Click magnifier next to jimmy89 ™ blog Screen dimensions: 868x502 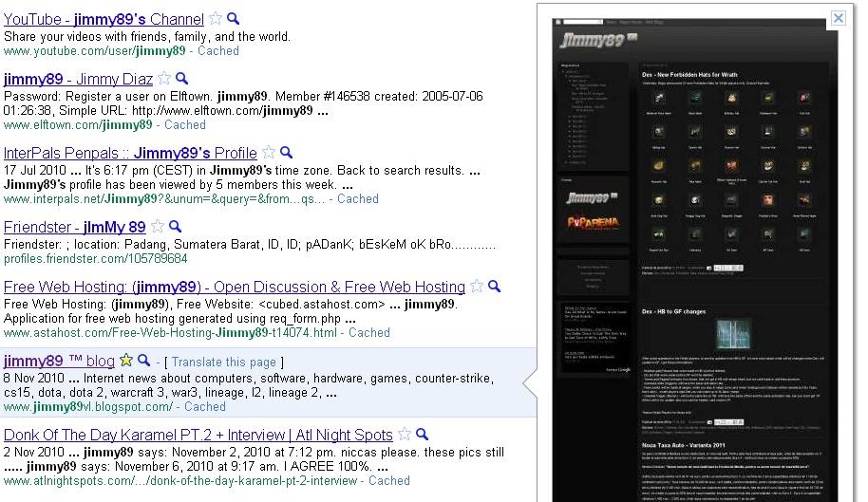pyautogui.click(x=144, y=361)
